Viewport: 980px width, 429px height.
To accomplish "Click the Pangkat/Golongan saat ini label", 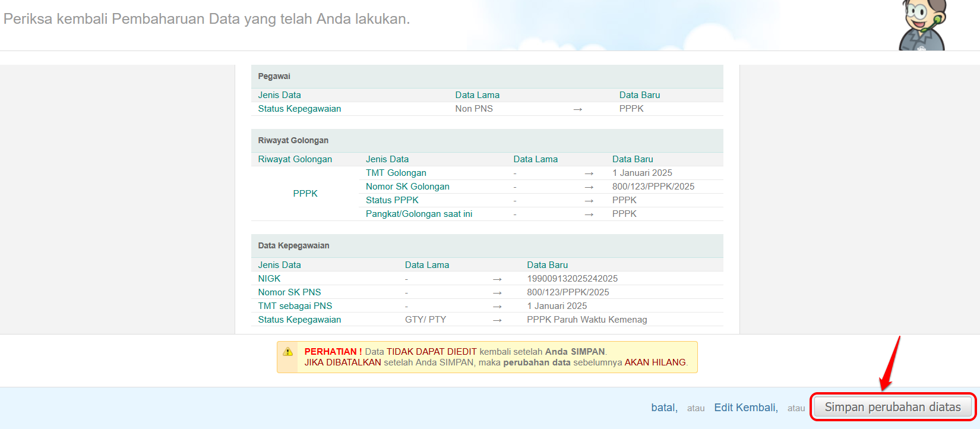I will click(419, 214).
